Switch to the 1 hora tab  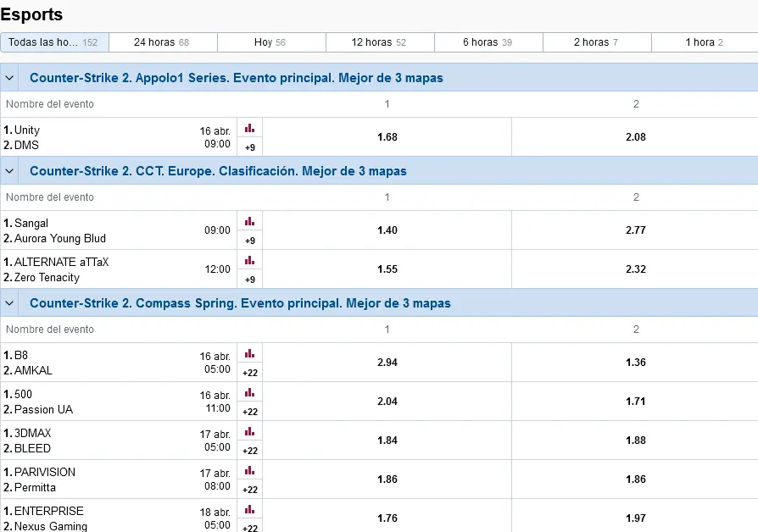pyautogui.click(x=705, y=42)
